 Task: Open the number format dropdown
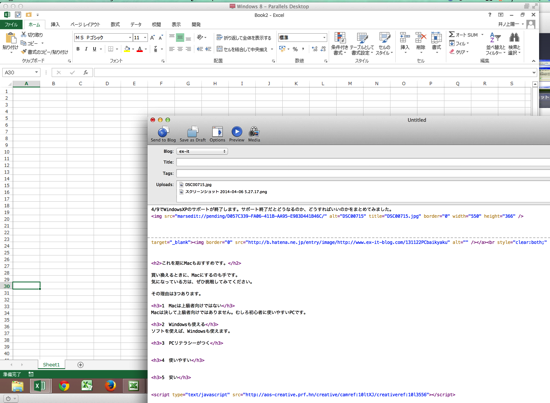click(x=324, y=38)
